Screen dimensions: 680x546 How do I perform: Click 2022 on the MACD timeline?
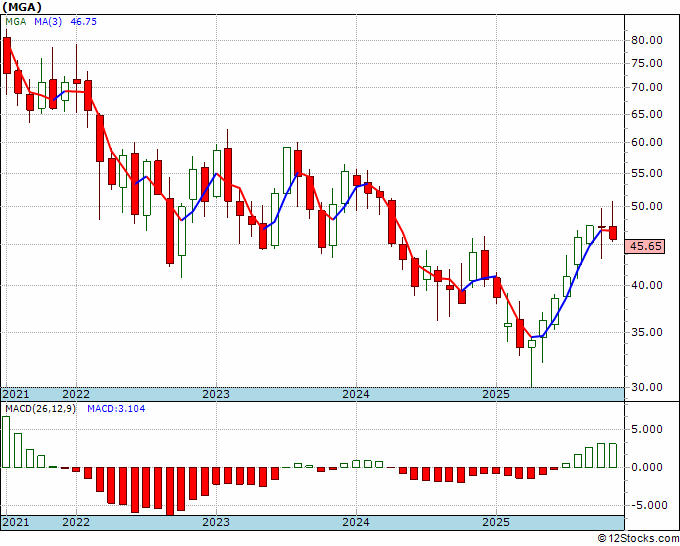(76, 522)
